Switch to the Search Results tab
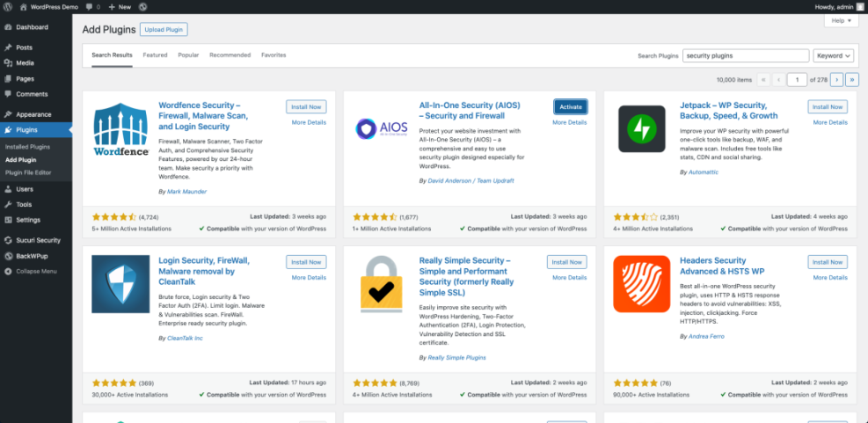The image size is (868, 423). coord(112,55)
